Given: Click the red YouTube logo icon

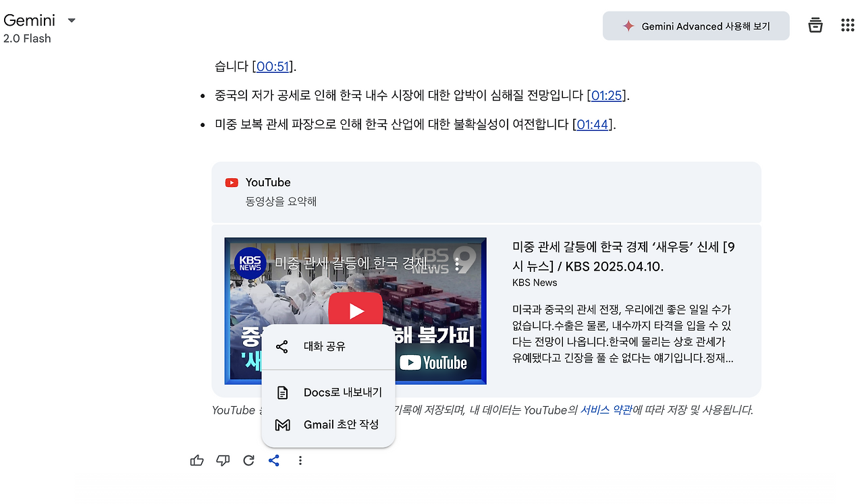Looking at the screenshot, I should 232,182.
